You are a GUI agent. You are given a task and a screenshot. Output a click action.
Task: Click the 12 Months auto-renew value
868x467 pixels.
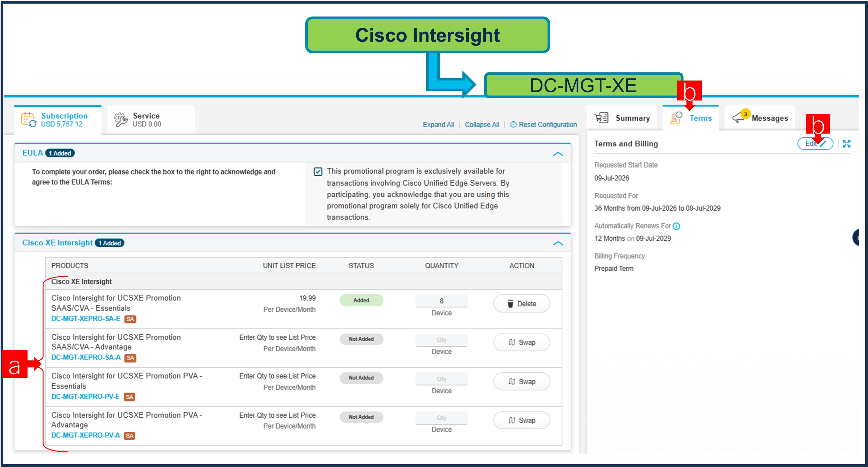tap(633, 239)
